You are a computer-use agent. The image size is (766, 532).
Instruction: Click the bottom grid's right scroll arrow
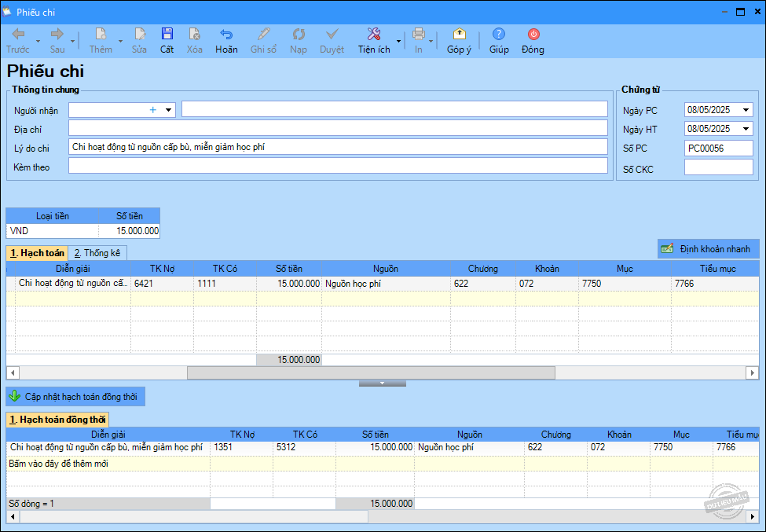(753, 515)
